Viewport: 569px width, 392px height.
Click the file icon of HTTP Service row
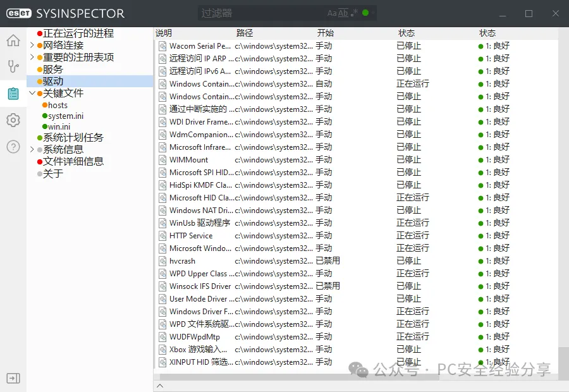tap(162, 236)
